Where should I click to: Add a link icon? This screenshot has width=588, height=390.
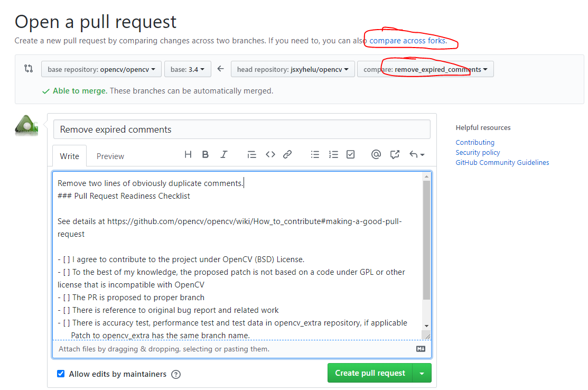(x=287, y=154)
